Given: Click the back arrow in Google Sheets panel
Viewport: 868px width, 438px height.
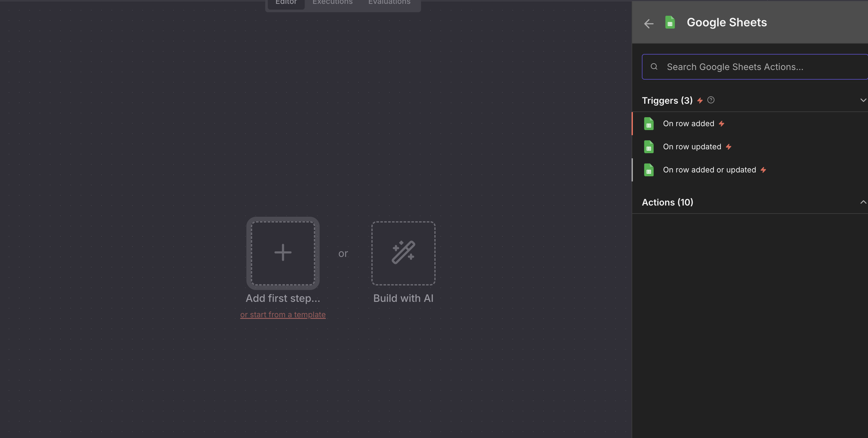Looking at the screenshot, I should 649,23.
